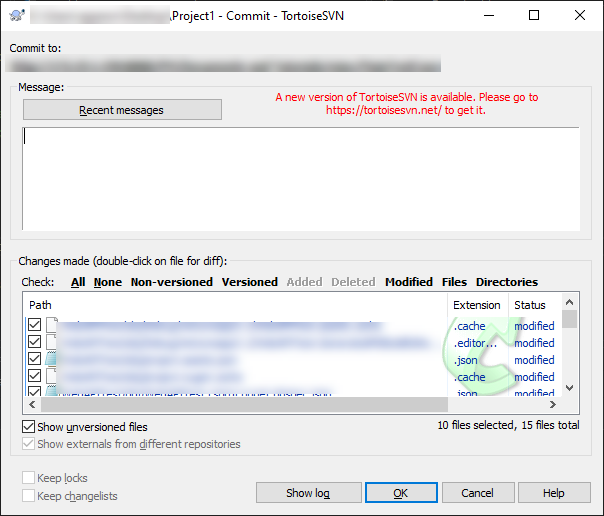Image resolution: width=604 pixels, height=516 pixels.
Task: Maximize the Commit dialog window
Action: click(534, 15)
